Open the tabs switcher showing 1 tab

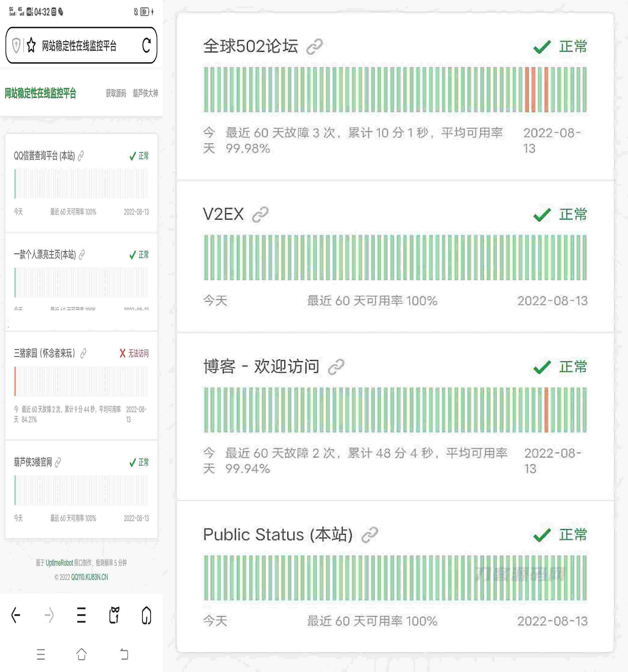click(x=114, y=615)
